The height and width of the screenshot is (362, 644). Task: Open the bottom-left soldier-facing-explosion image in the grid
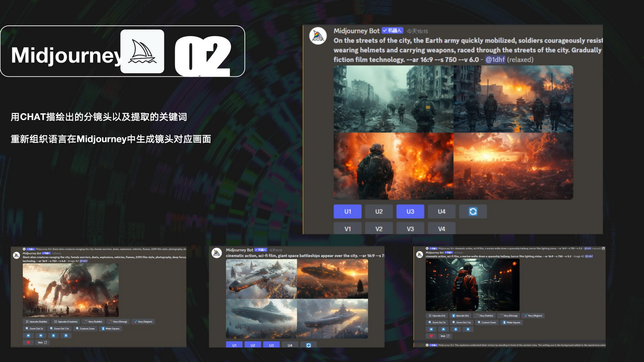tap(393, 166)
